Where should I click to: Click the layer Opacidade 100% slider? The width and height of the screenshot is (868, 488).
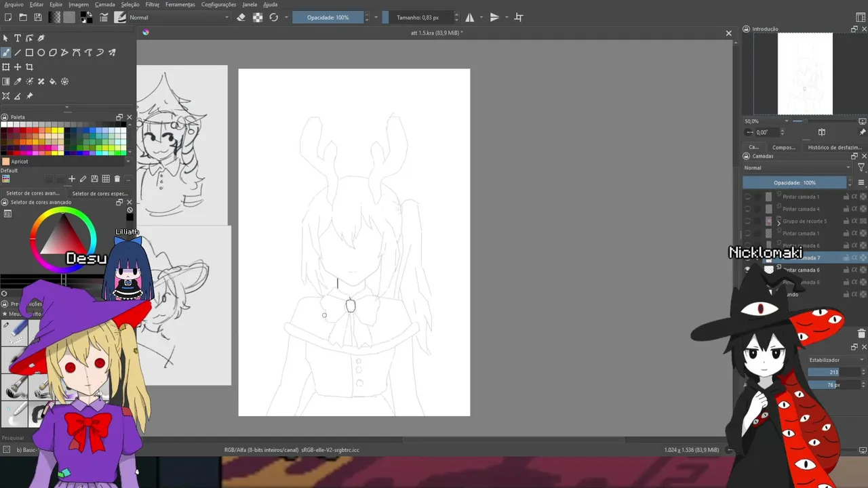795,182
